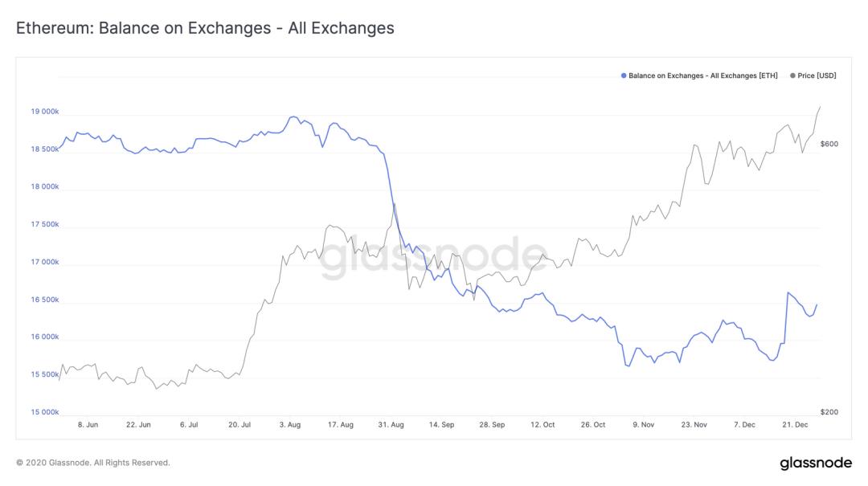Image resolution: width=868 pixels, height=486 pixels.
Task: Click the 23. Nov x-axis date label
Action: click(x=694, y=425)
